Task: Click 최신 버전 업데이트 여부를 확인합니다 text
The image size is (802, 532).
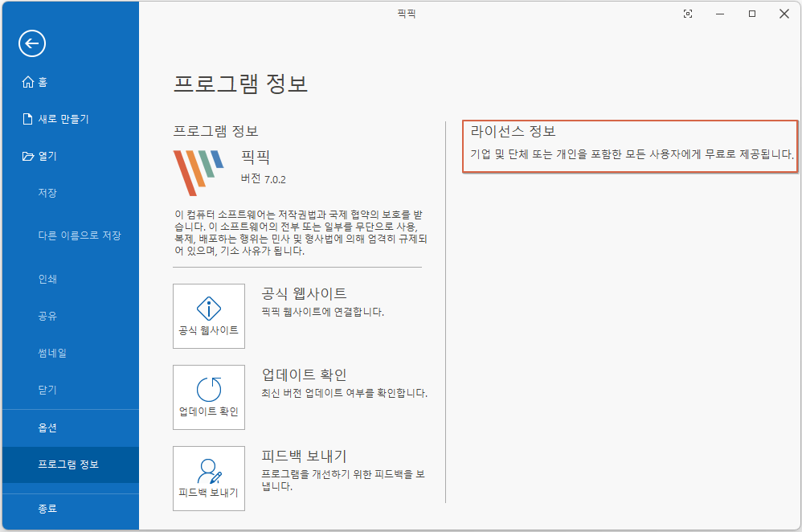Action: [344, 393]
